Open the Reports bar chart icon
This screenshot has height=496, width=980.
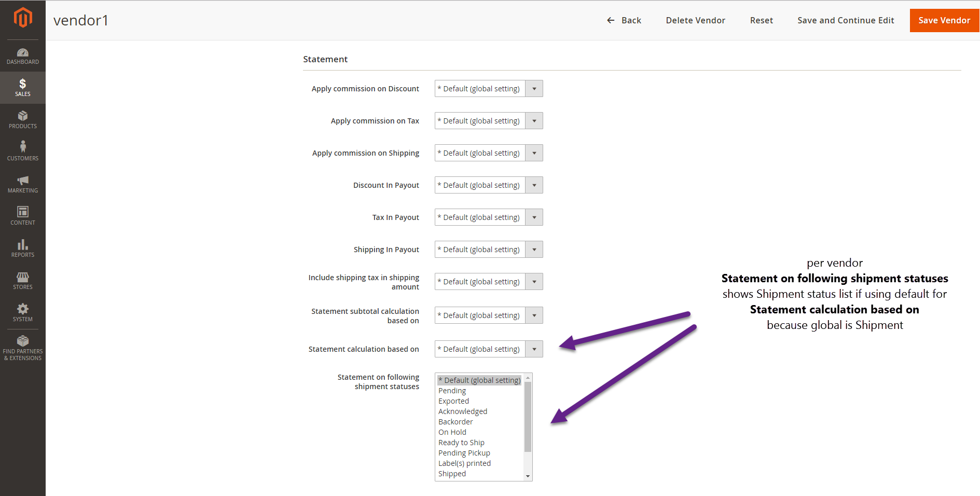pyautogui.click(x=23, y=244)
